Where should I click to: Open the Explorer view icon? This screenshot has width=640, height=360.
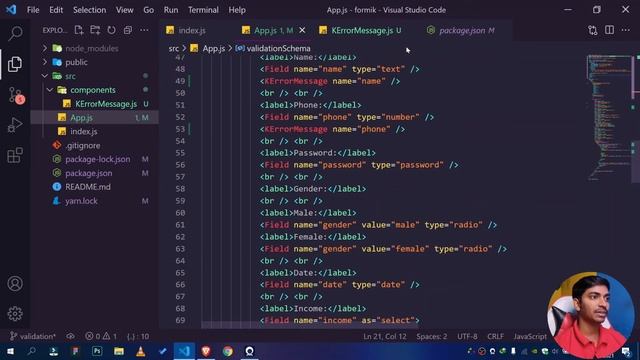[15, 64]
